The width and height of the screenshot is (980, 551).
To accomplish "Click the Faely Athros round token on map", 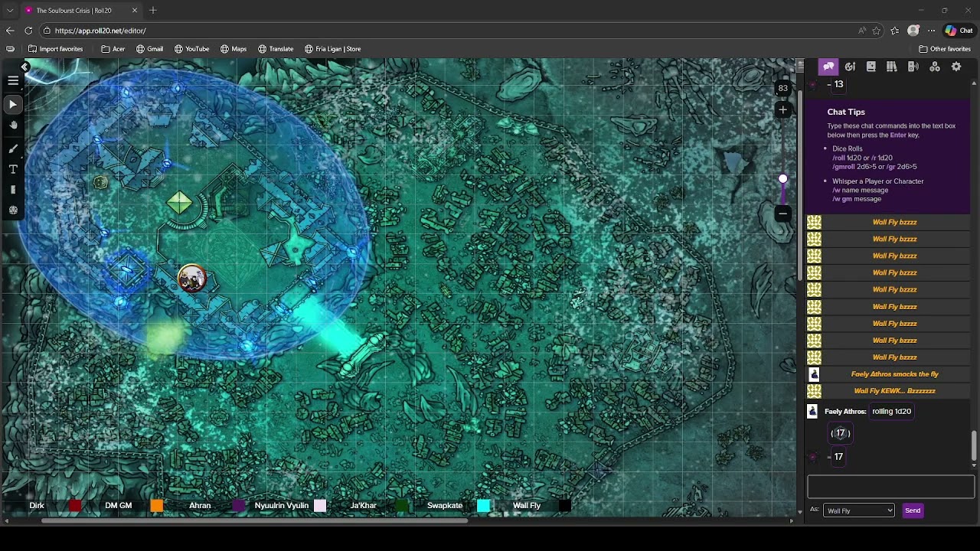I will [191, 279].
